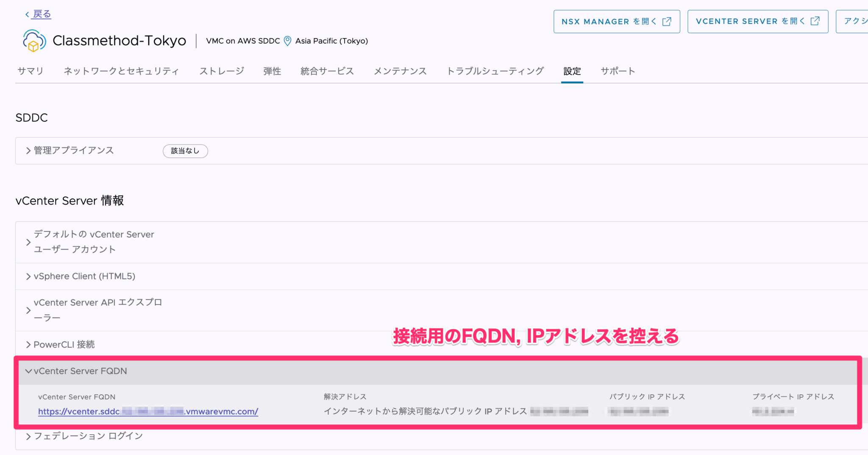
Task: Switch to the ストレージ tab
Action: (221, 71)
